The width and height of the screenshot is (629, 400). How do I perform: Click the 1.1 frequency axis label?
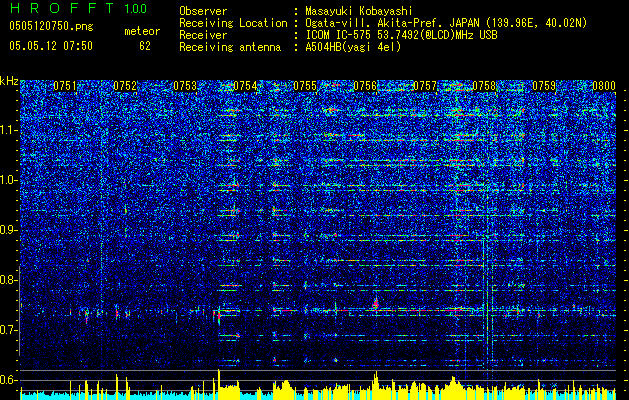(8, 130)
